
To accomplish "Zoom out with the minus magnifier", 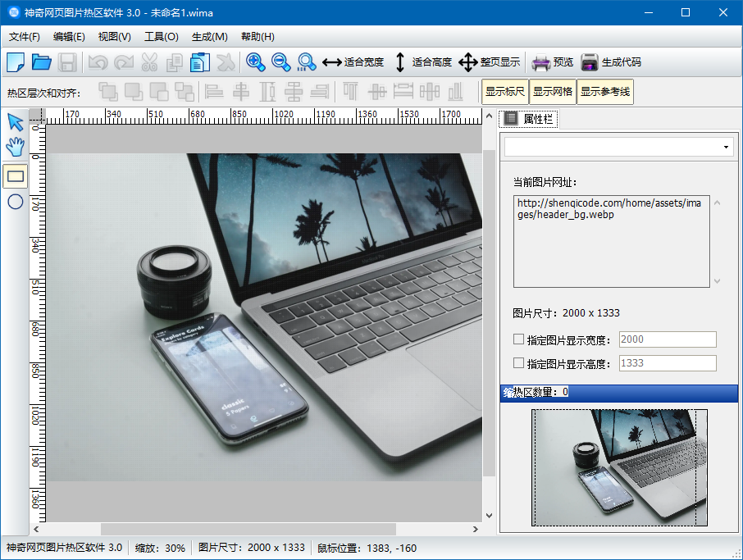I will (x=281, y=62).
